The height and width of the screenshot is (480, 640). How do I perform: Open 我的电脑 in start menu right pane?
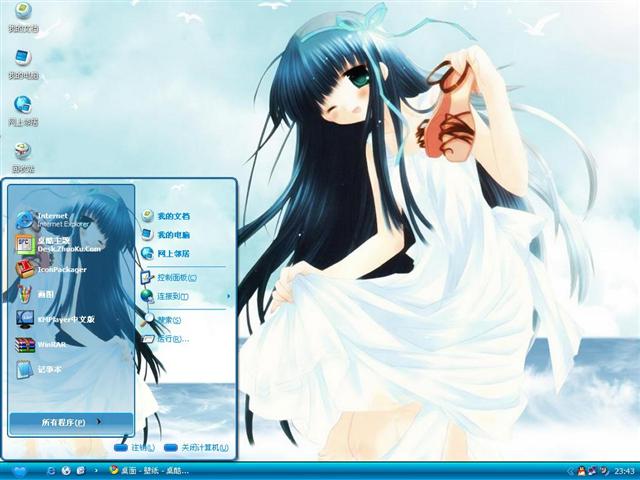[166, 235]
